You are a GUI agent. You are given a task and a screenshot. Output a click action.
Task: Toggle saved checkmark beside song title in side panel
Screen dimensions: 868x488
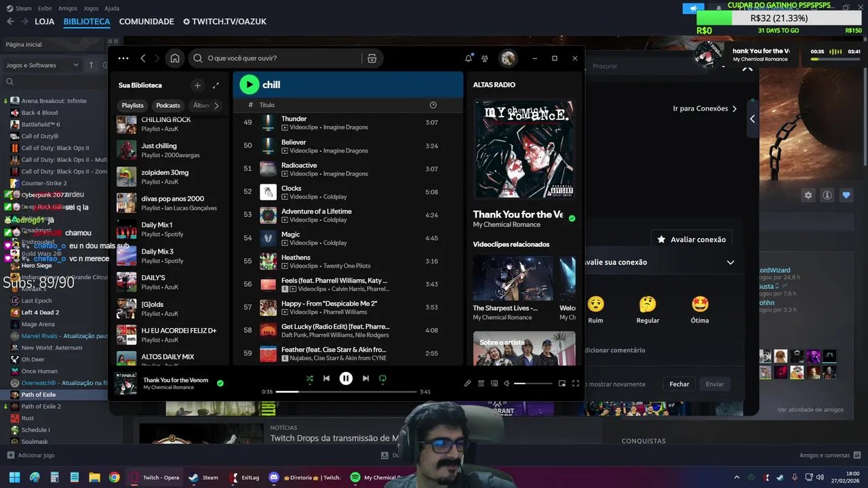click(x=572, y=218)
